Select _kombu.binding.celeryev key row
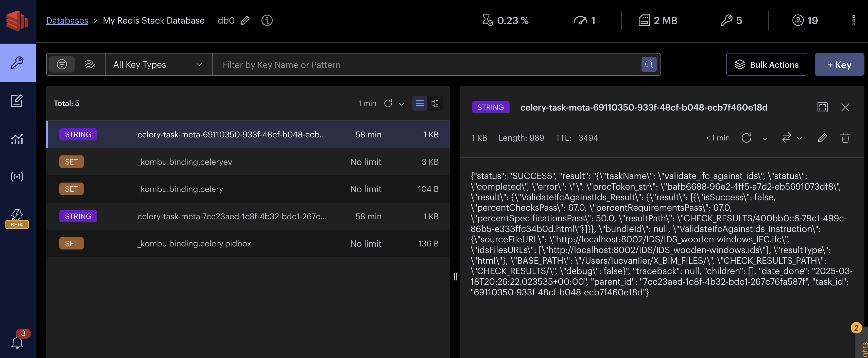Image resolution: width=868 pixels, height=358 pixels. pos(248,162)
